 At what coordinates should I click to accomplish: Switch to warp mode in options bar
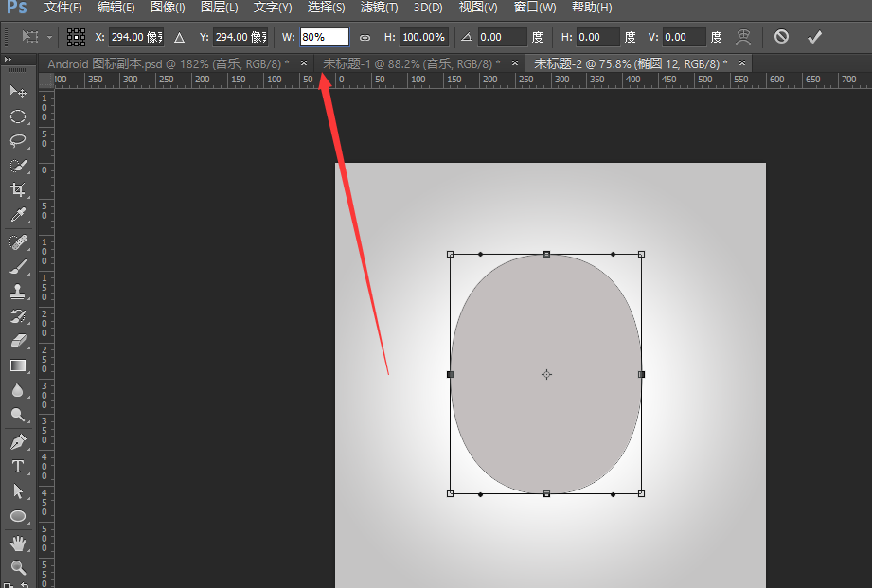coord(744,37)
